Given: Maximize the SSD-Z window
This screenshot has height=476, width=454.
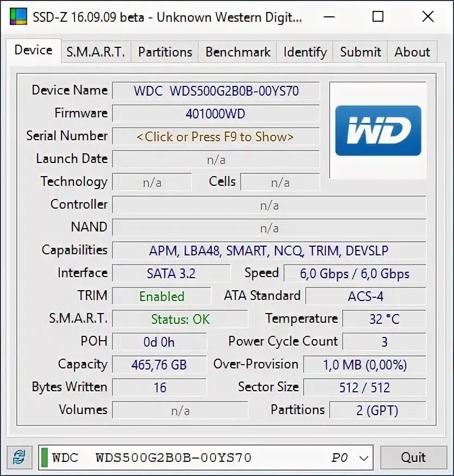Looking at the screenshot, I should 378,16.
